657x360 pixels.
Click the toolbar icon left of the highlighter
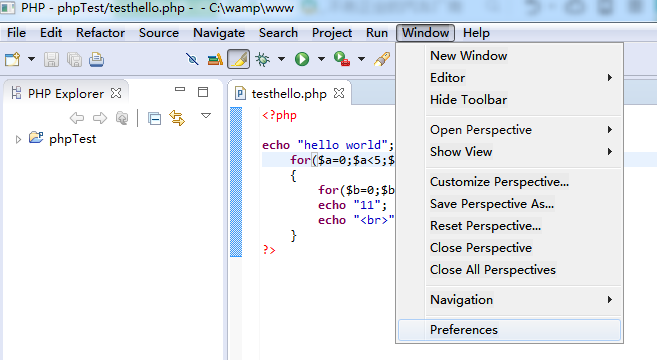215,60
